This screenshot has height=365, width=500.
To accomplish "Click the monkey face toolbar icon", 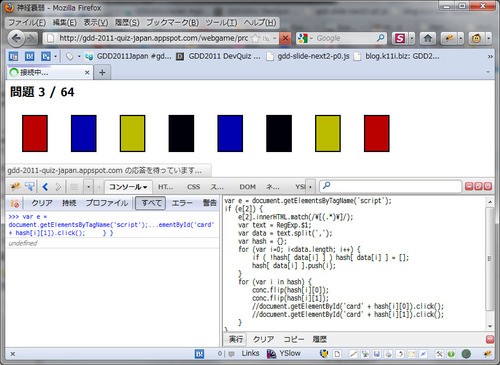I will point(477,39).
